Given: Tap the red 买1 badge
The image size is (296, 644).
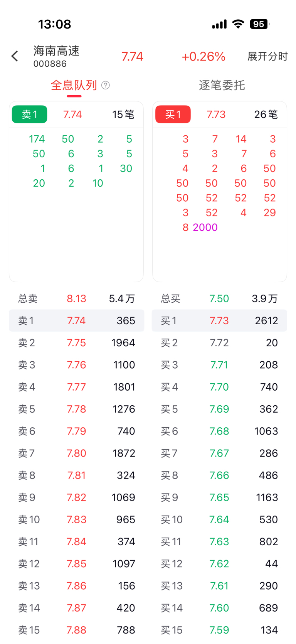Looking at the screenshot, I should (173, 115).
